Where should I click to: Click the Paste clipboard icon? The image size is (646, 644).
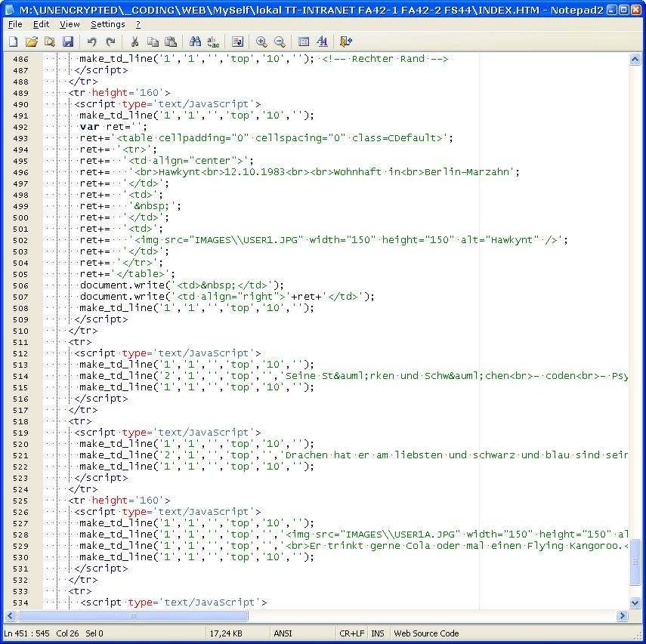tap(171, 42)
